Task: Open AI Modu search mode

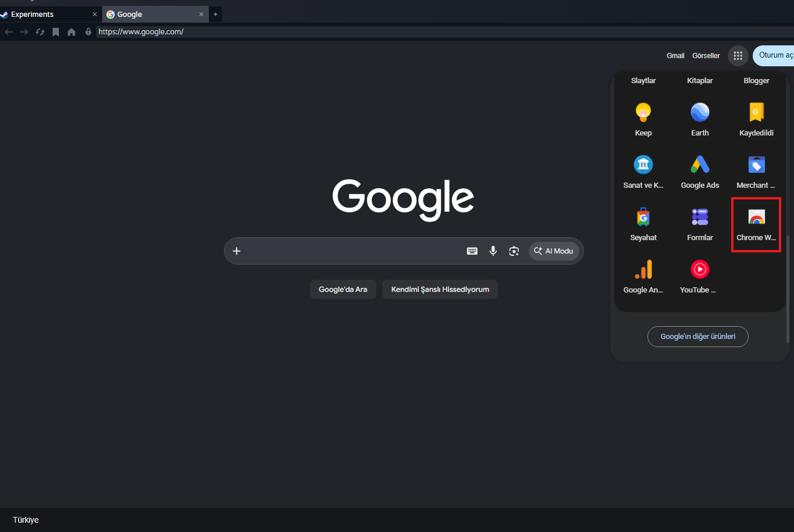Action: pyautogui.click(x=554, y=251)
